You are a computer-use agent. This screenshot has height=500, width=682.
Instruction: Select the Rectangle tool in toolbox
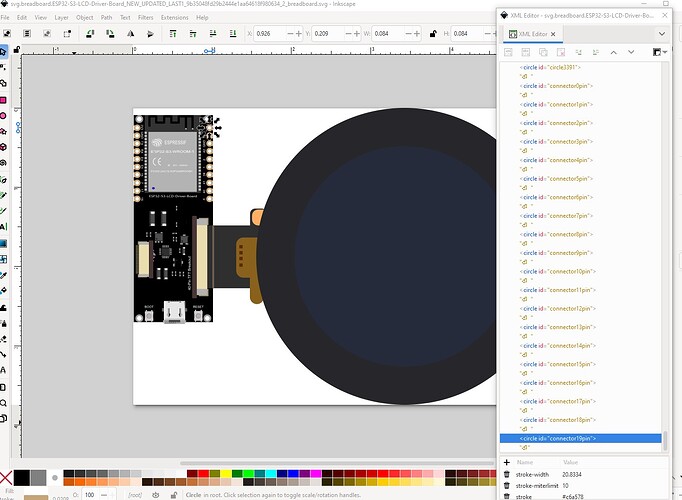click(5, 98)
